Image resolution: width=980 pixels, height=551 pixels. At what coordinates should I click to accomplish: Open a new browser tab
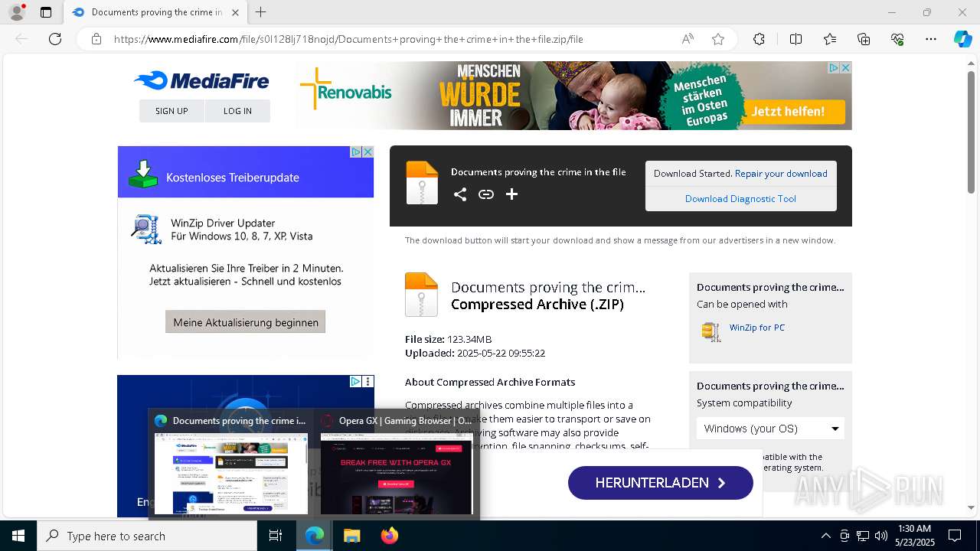point(261,12)
